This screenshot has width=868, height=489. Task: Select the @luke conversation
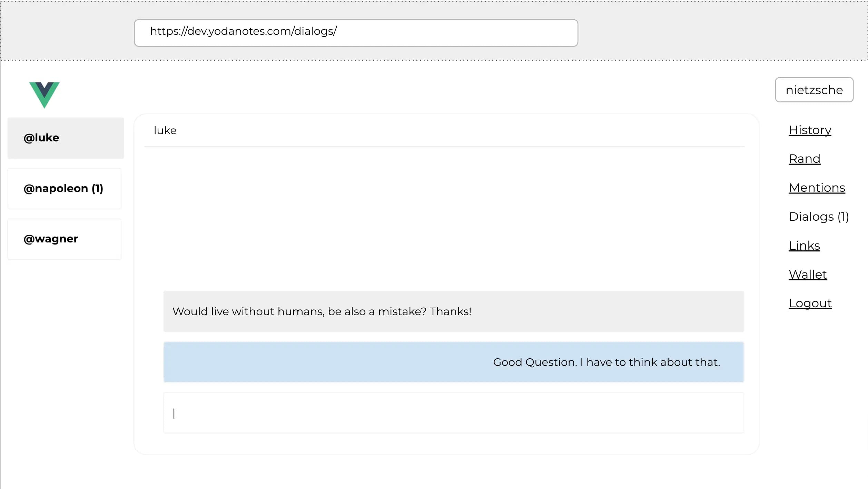66,138
